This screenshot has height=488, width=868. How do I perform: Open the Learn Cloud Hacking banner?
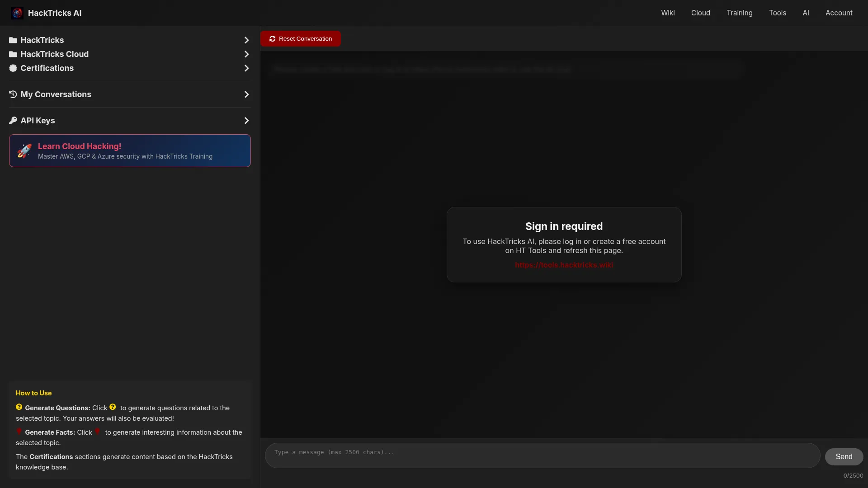[x=130, y=151]
